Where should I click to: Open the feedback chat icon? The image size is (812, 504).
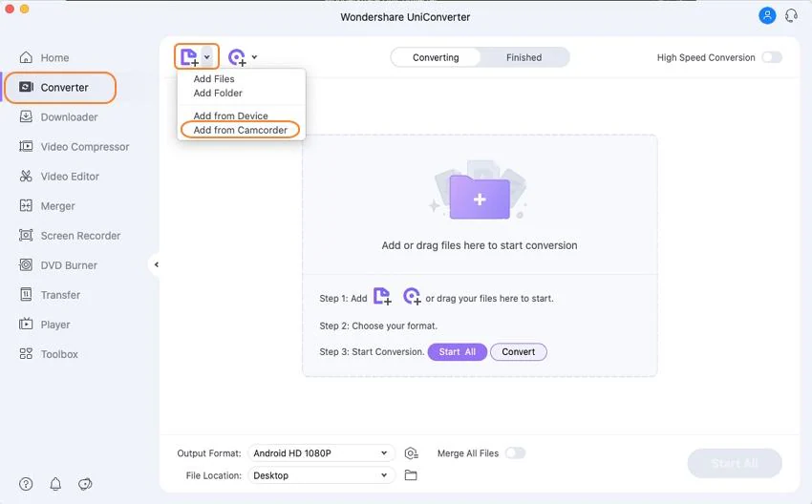click(x=85, y=484)
